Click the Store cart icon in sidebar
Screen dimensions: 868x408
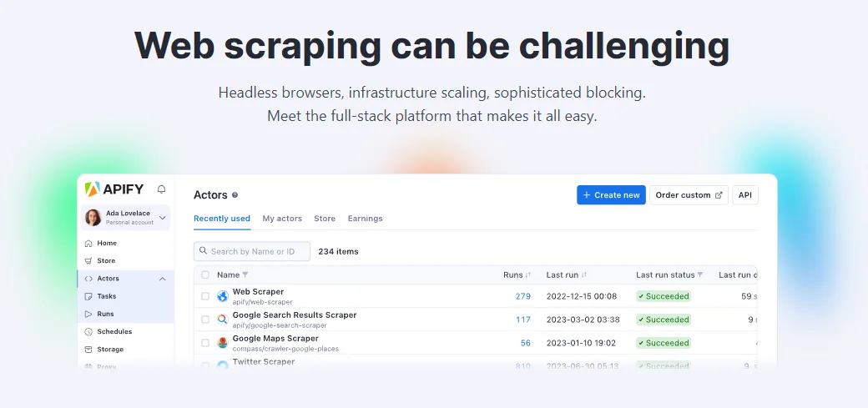[88, 261]
